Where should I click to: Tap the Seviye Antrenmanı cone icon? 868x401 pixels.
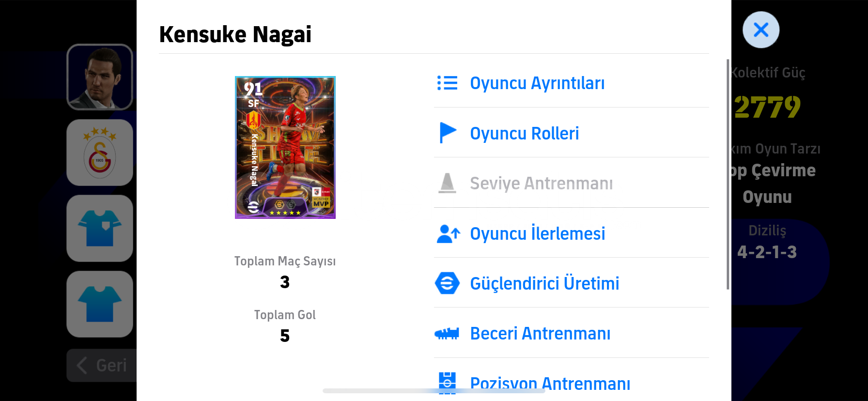click(447, 183)
